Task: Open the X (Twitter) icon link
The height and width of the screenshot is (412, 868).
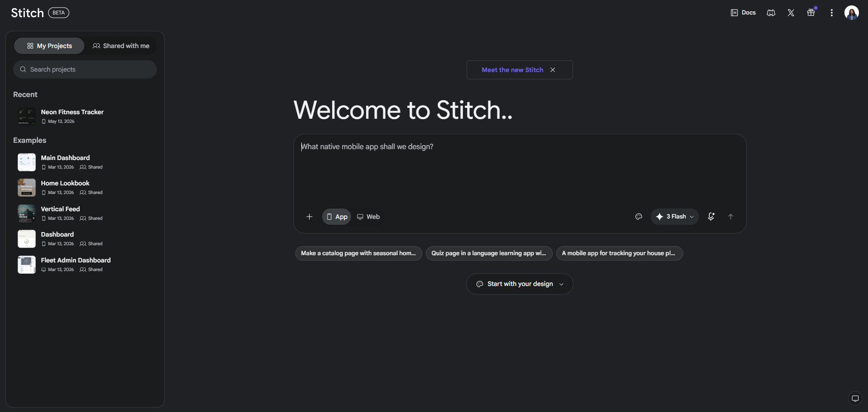Action: 791,13
